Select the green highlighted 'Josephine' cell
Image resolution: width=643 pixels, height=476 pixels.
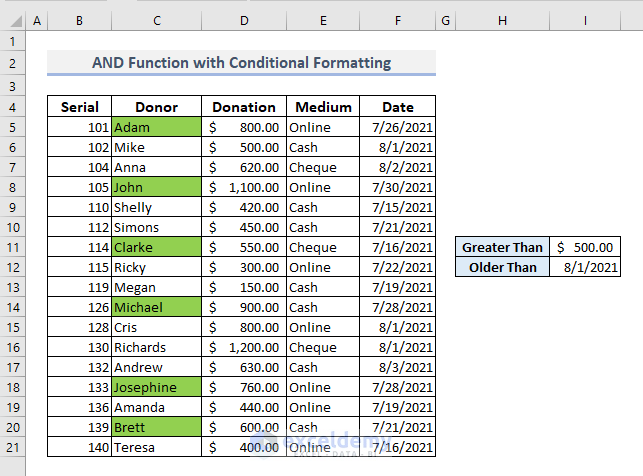155,387
